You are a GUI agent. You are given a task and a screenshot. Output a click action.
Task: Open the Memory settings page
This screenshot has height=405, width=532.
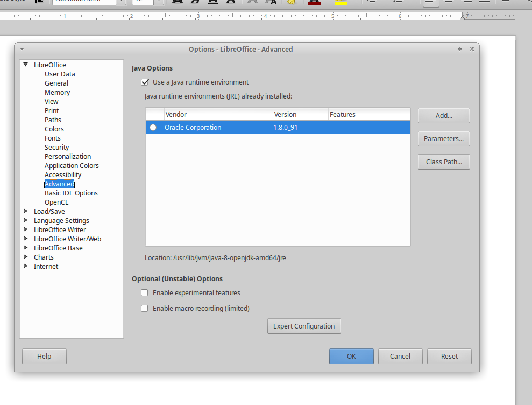click(x=57, y=93)
